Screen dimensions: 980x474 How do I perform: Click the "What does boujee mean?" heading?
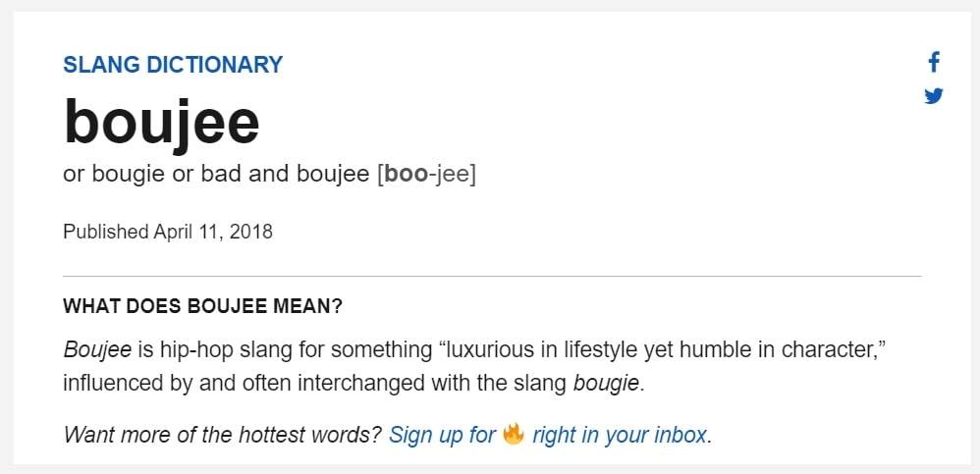pos(202,306)
